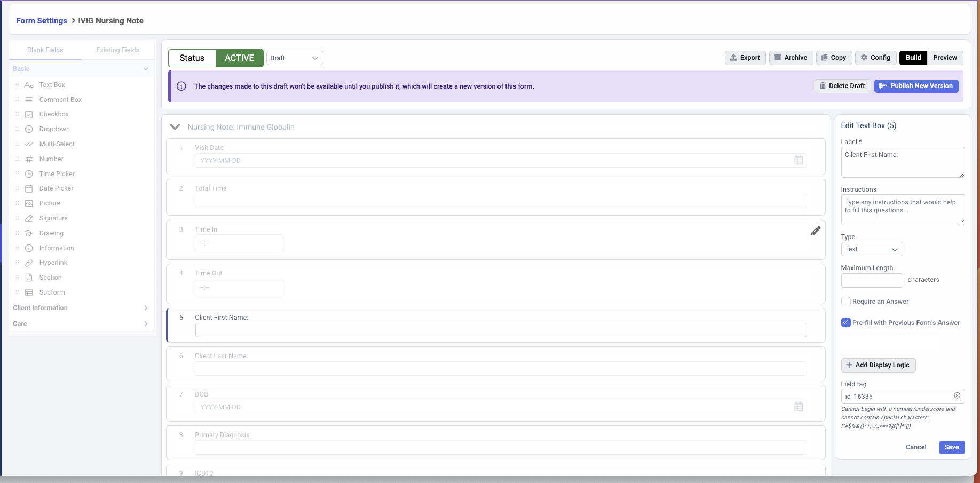Viewport: 980px width, 483px height.
Task: Click the Dropdown field icon in sidebar
Action: click(29, 129)
